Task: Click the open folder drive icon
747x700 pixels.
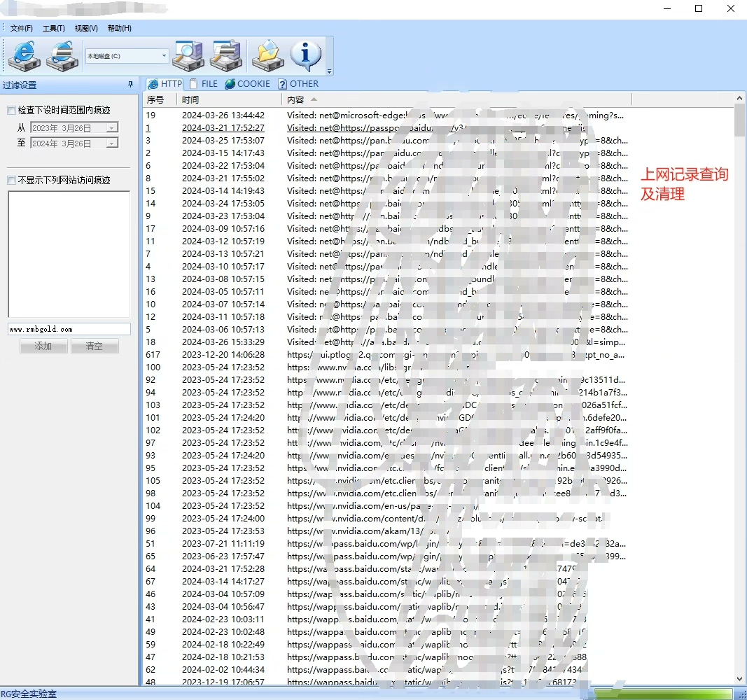Action: click(x=267, y=56)
